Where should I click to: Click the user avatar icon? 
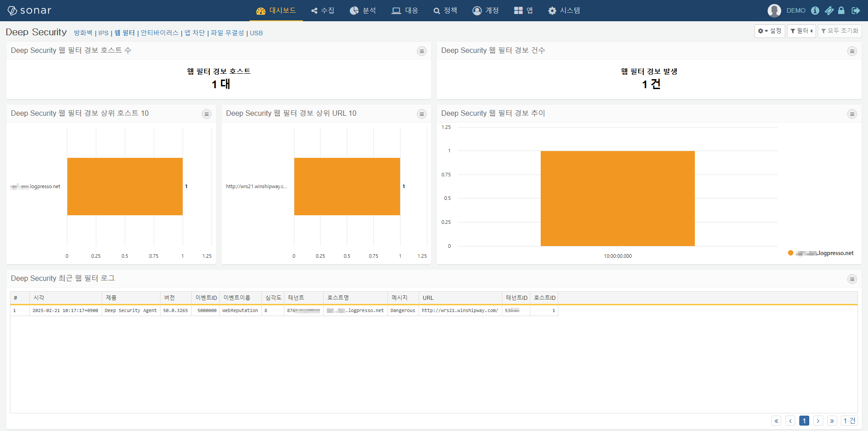774,10
